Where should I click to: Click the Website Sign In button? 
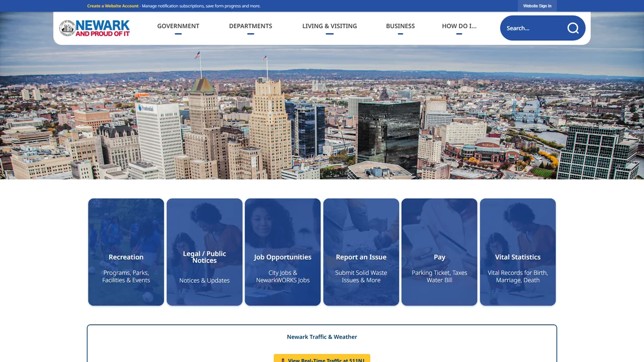pyautogui.click(x=537, y=6)
